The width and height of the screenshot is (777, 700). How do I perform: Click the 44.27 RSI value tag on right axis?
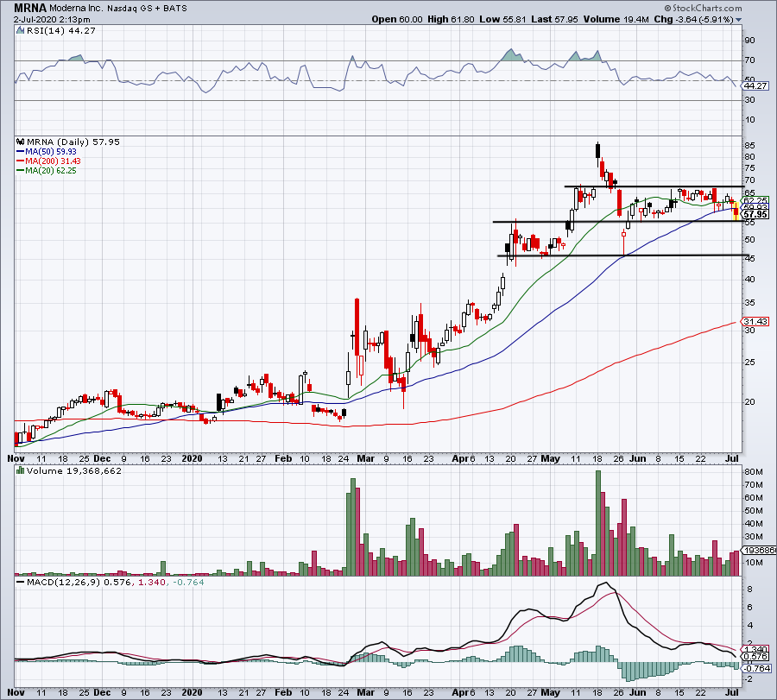pos(755,85)
